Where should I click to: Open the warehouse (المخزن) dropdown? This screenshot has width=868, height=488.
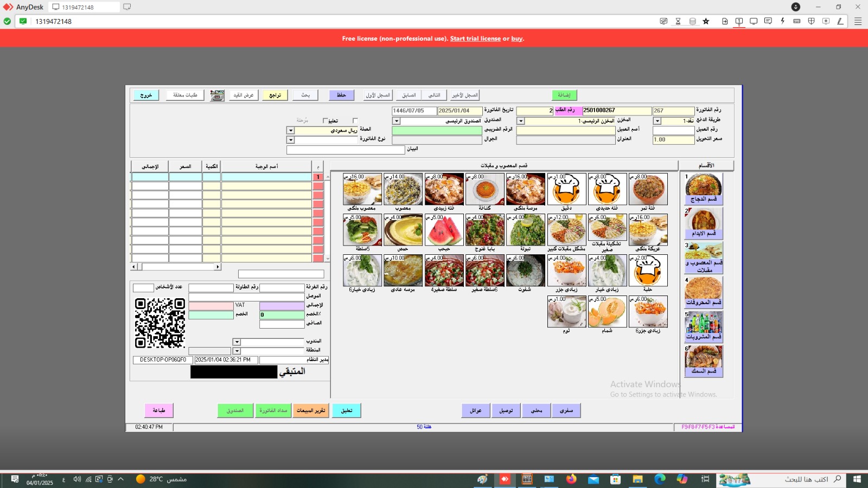(x=521, y=121)
